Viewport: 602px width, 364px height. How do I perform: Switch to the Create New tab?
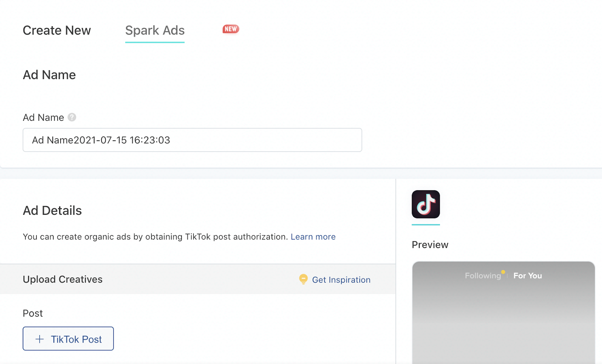(57, 30)
